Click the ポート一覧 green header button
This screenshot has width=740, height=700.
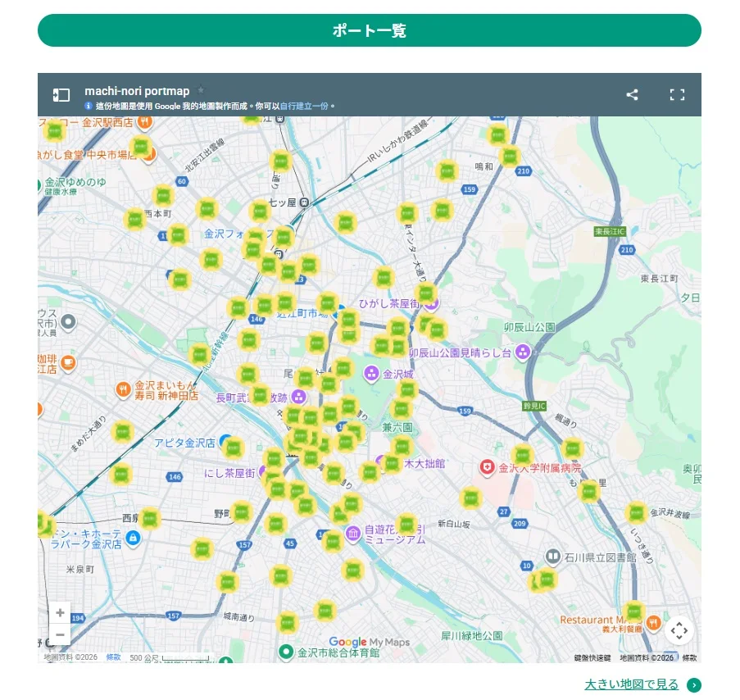tap(370, 31)
